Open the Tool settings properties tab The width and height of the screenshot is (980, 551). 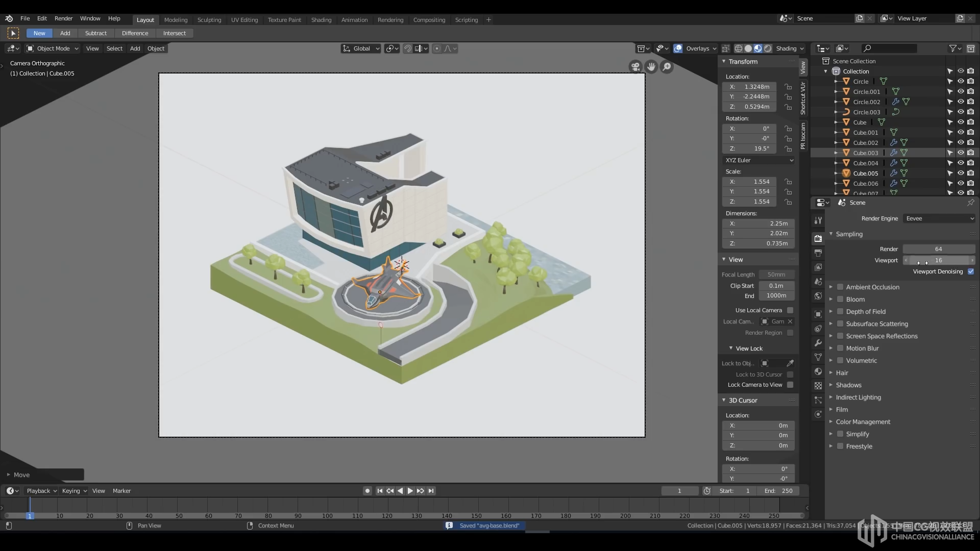818,220
